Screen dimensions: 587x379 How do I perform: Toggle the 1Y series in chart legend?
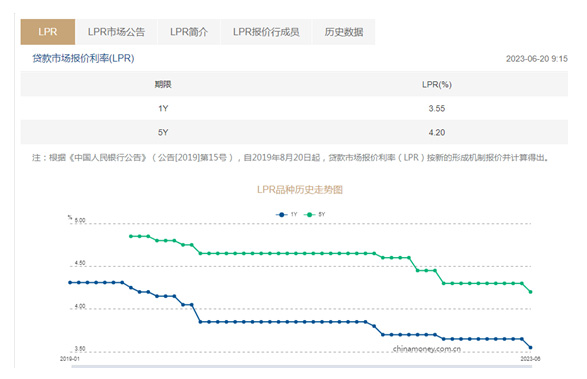tap(286, 215)
